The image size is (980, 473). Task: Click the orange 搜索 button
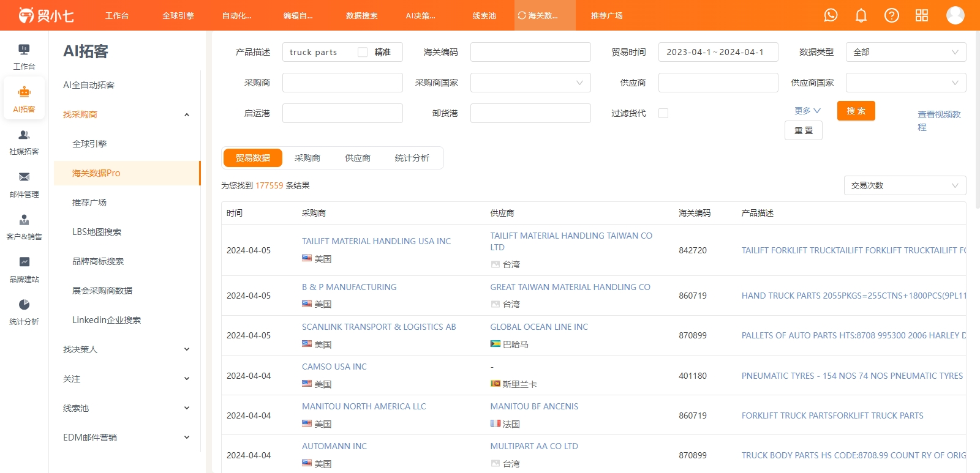[856, 111]
